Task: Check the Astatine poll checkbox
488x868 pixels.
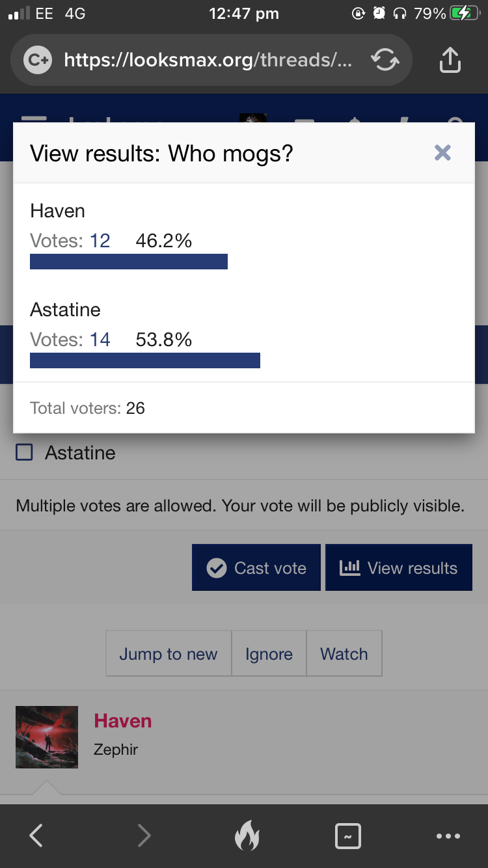Action: click(x=24, y=452)
